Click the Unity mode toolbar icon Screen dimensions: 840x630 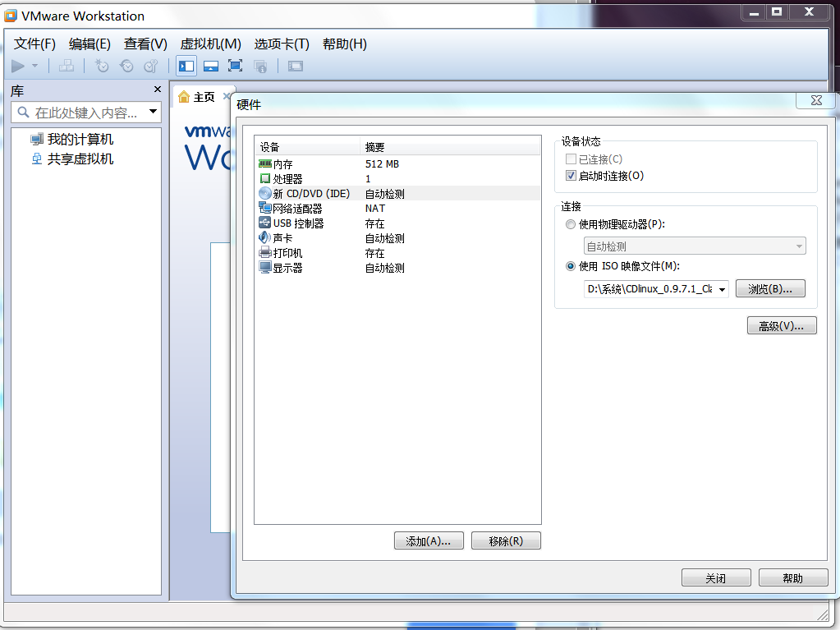260,67
